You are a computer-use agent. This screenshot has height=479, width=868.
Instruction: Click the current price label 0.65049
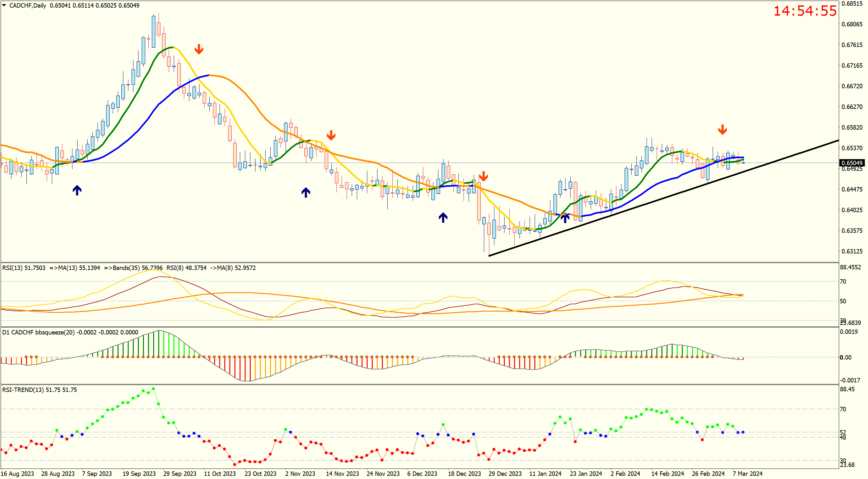coord(852,163)
